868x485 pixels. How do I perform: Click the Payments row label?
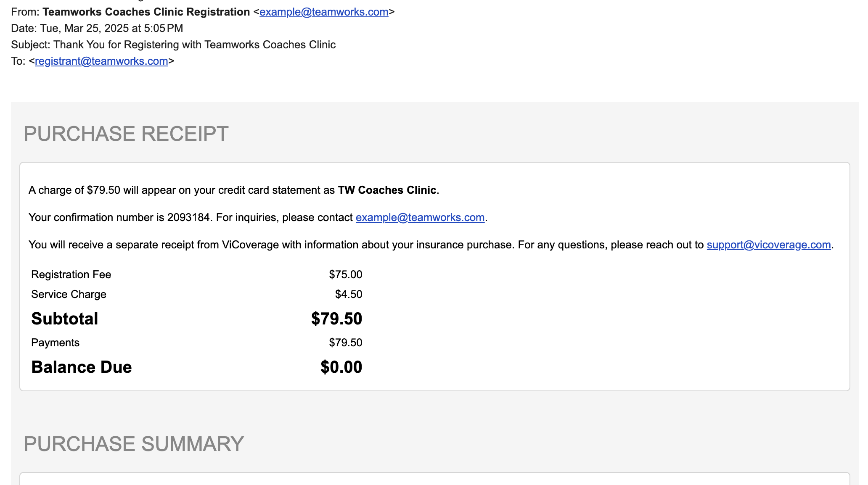[55, 343]
